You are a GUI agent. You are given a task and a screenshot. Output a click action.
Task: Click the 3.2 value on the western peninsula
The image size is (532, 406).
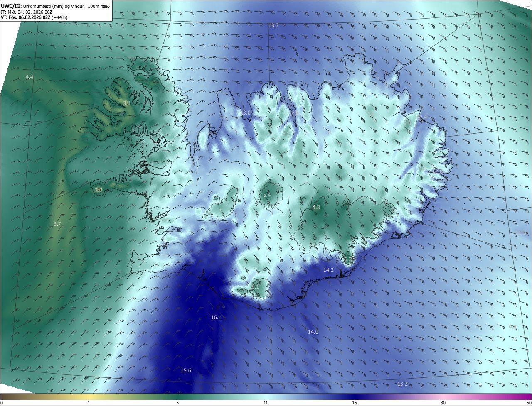pyautogui.click(x=99, y=190)
